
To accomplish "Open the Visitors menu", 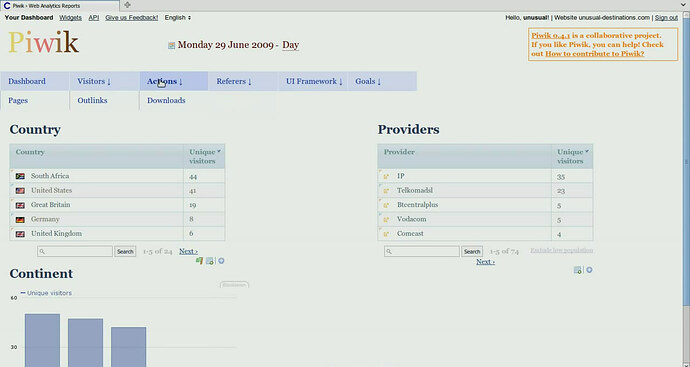I will tap(94, 81).
